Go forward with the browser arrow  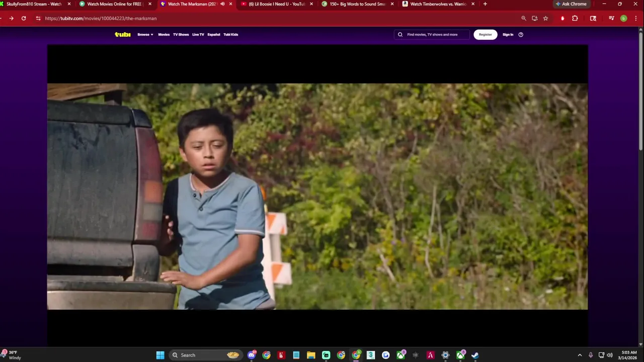click(11, 18)
